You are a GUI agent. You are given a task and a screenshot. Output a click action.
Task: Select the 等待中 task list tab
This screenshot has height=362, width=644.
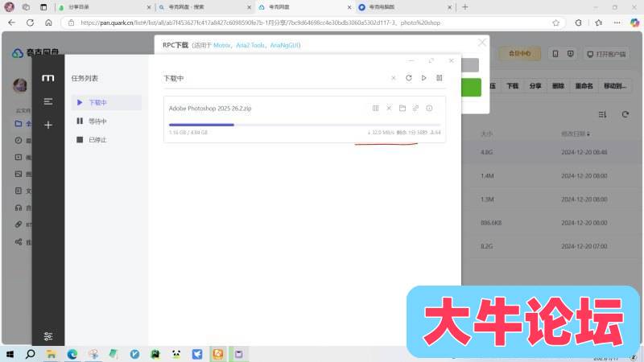pos(107,121)
